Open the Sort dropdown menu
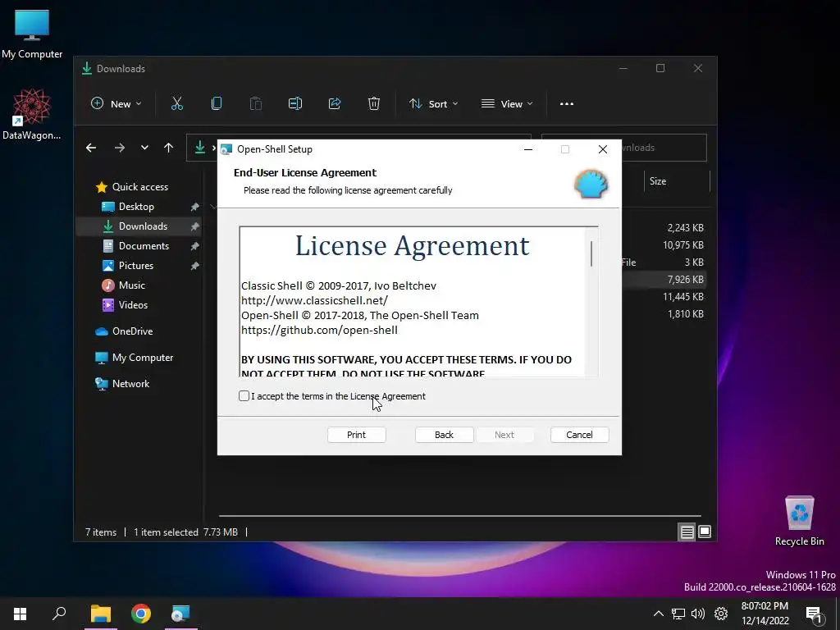 click(x=433, y=103)
